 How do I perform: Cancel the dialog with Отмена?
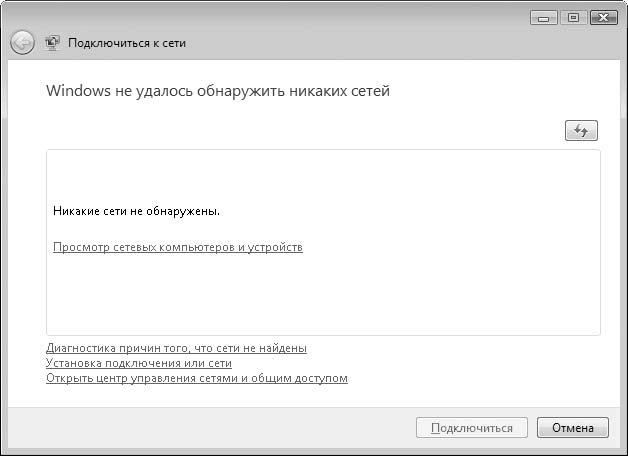(x=573, y=428)
